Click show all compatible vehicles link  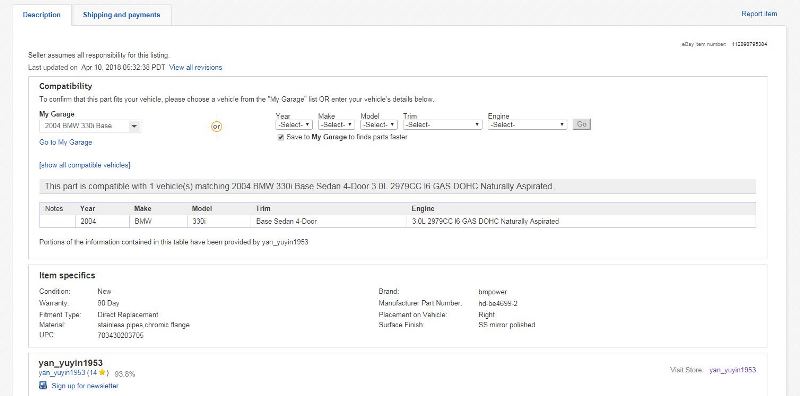click(85, 165)
